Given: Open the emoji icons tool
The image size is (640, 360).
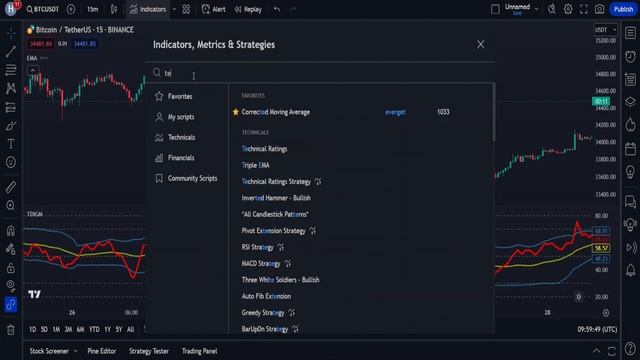Looking at the screenshot, I should pyautogui.click(x=11, y=162).
